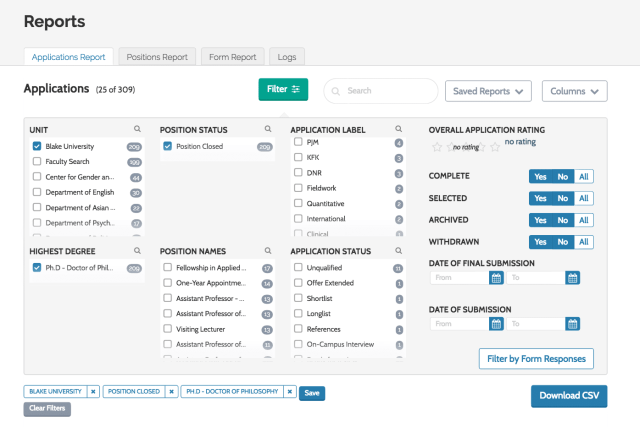Click the first rating star
640x427 pixels.
[437, 147]
